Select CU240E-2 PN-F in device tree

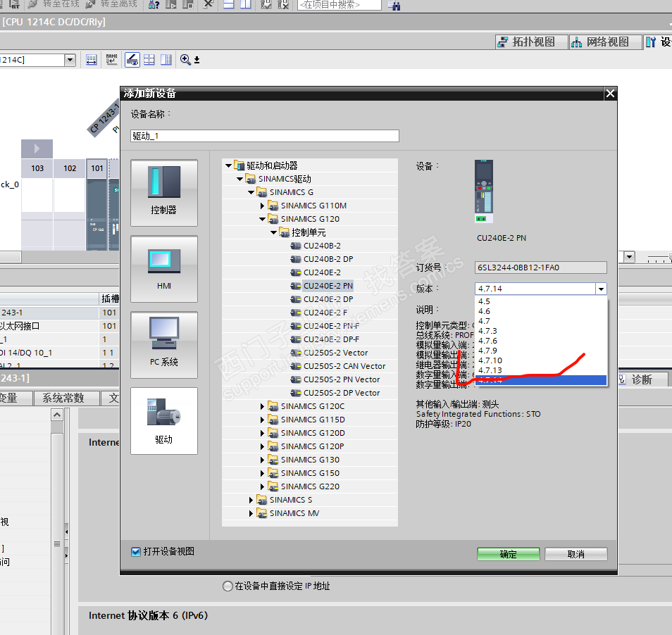pyautogui.click(x=331, y=326)
